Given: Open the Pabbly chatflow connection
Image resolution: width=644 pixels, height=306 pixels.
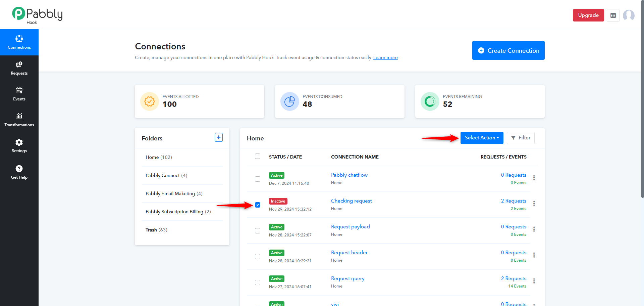Looking at the screenshot, I should tap(349, 175).
